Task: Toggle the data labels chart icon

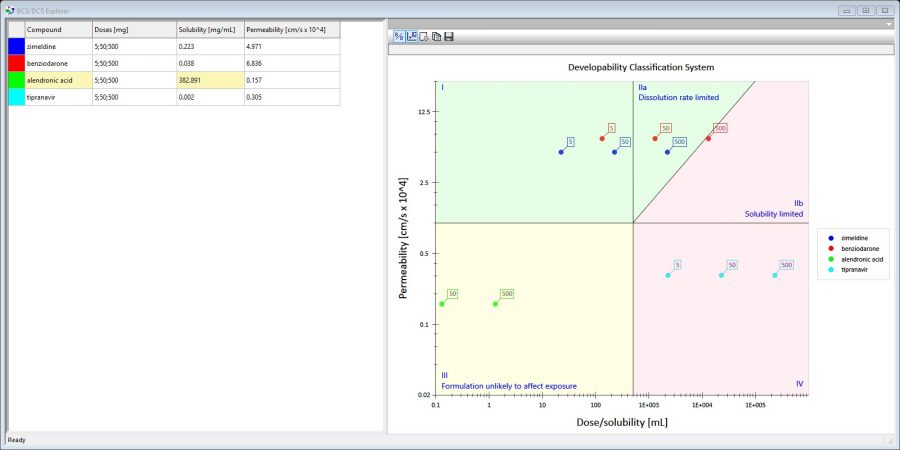Action: point(411,36)
